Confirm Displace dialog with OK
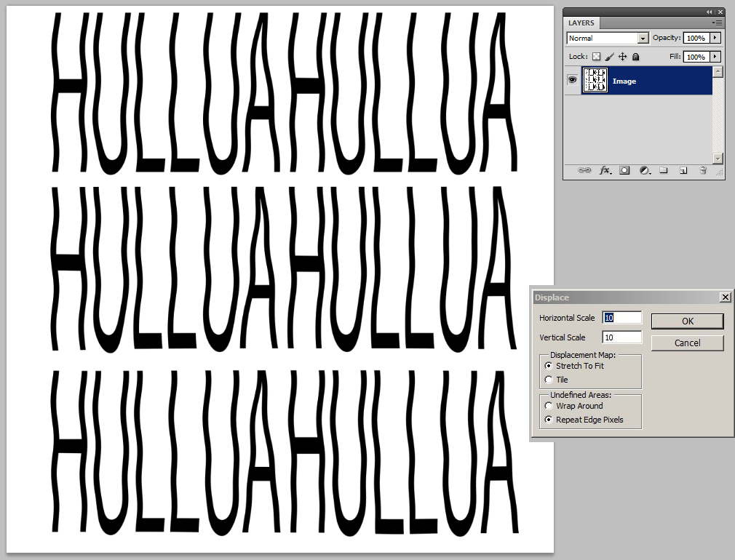Viewport: 735px width, 560px height. pyautogui.click(x=688, y=321)
